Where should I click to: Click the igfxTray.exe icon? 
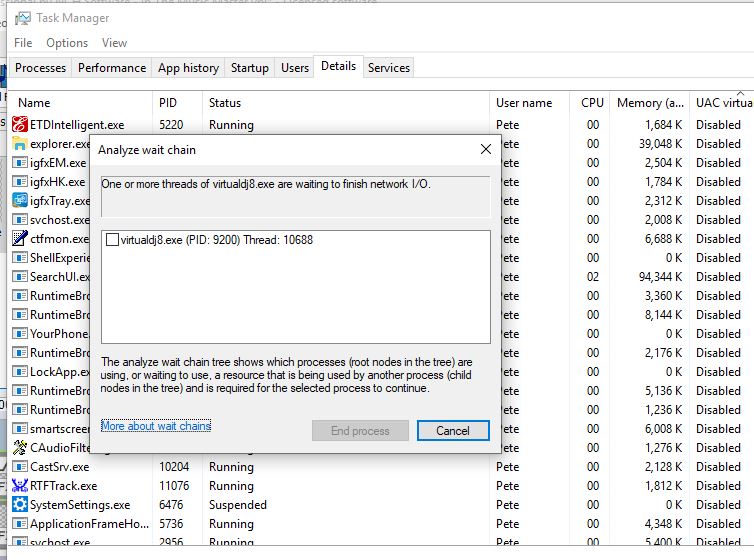pos(20,200)
